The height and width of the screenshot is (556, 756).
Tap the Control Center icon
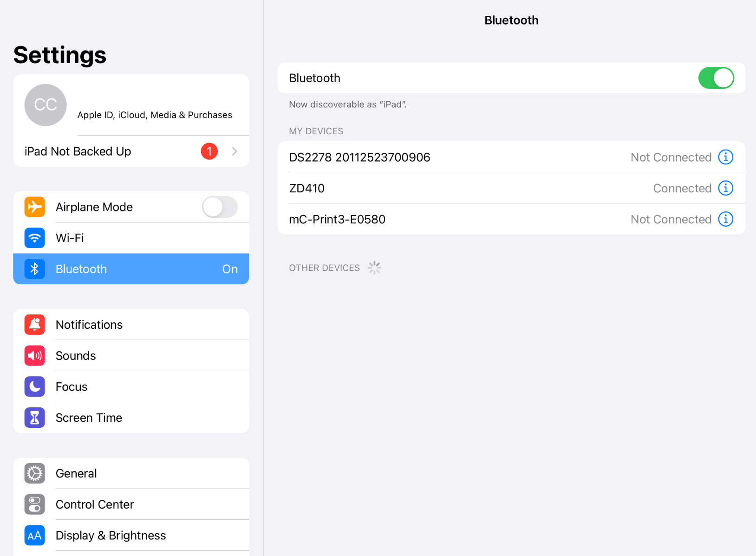pyautogui.click(x=35, y=504)
